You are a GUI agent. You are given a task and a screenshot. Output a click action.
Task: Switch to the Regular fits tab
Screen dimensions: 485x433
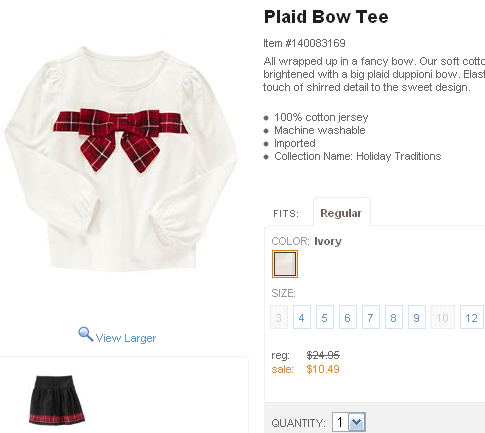[x=341, y=213]
